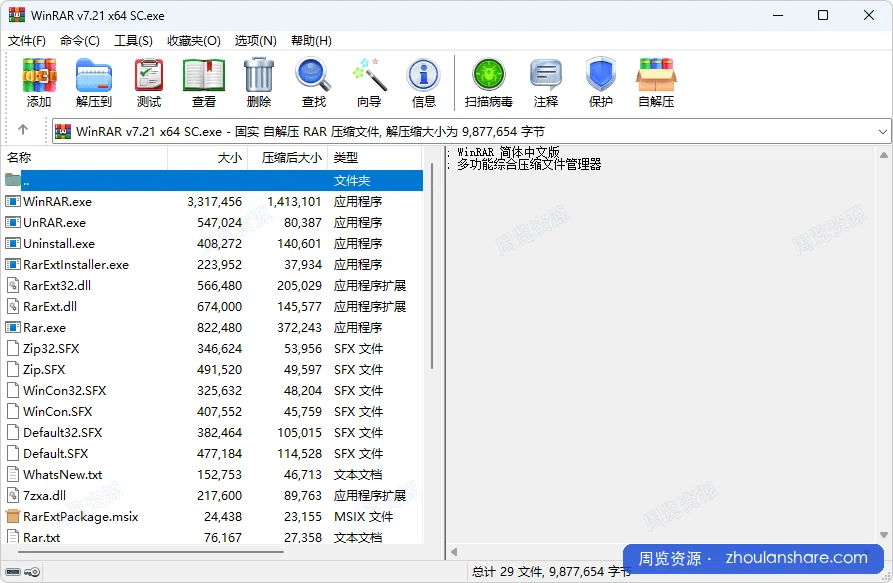
Task: Click the parent folder icon in list
Action: [x=13, y=180]
